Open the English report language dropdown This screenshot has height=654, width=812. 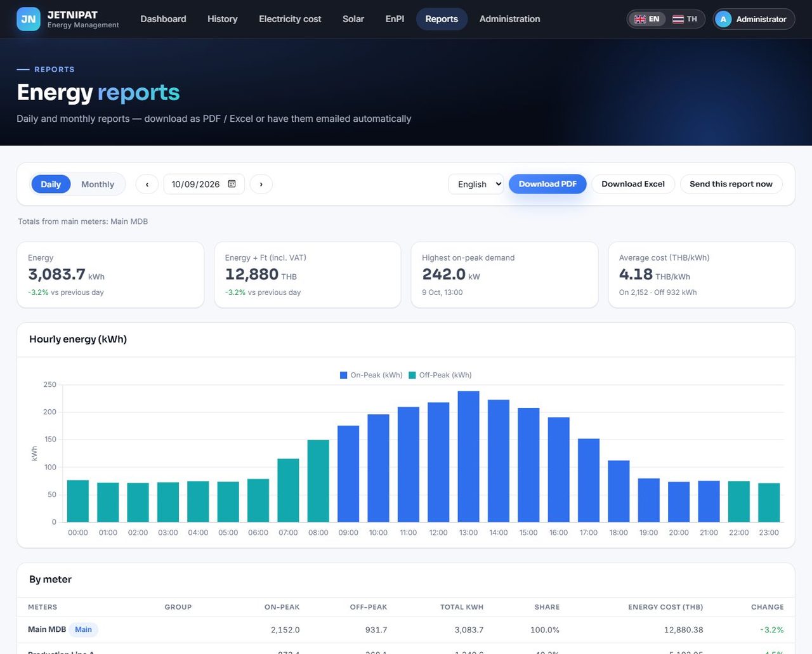(476, 184)
